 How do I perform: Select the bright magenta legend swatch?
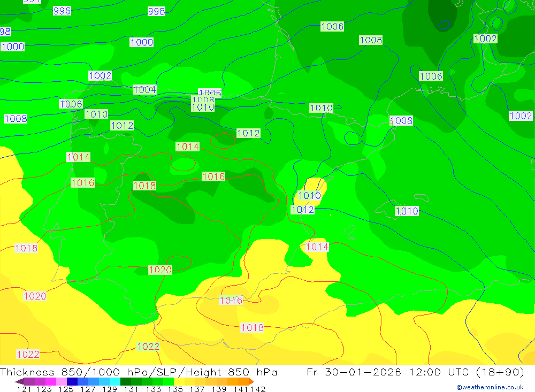[x=51, y=381]
